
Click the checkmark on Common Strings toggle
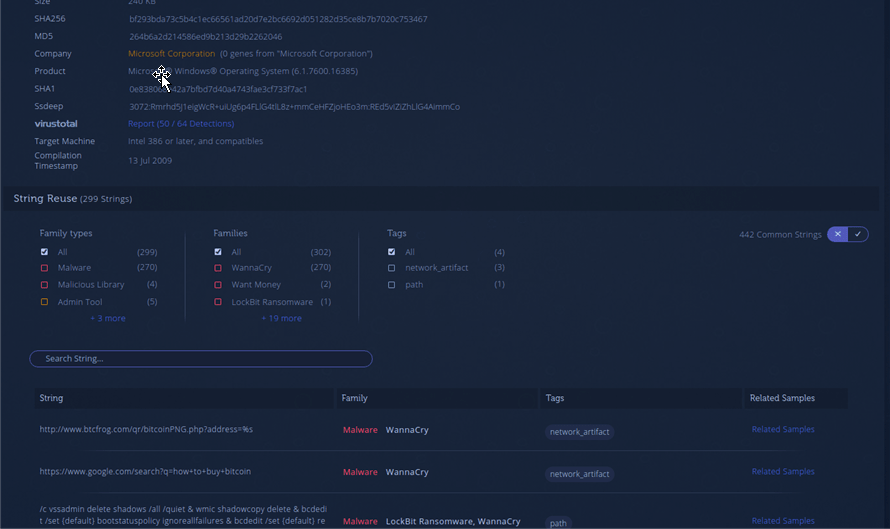(x=858, y=234)
